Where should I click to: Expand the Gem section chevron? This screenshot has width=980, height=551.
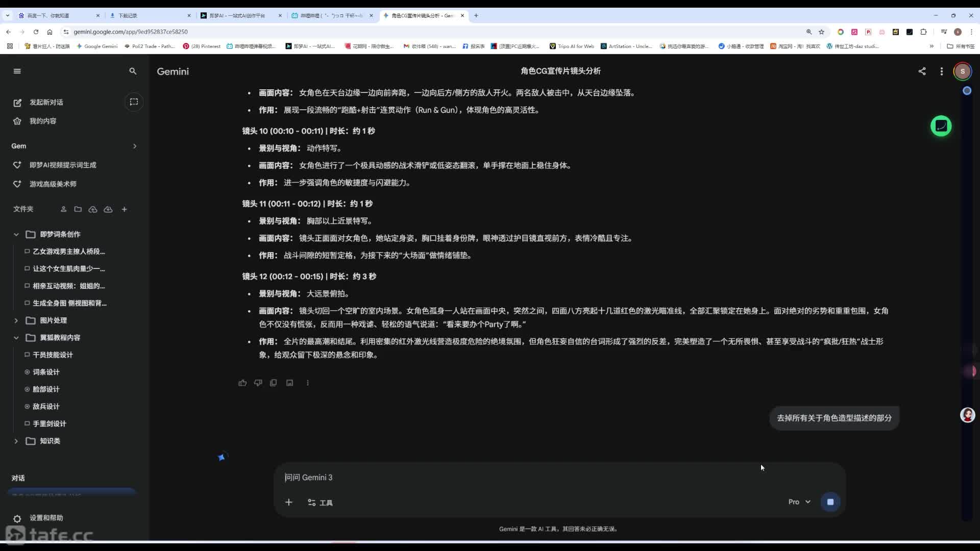pyautogui.click(x=135, y=146)
